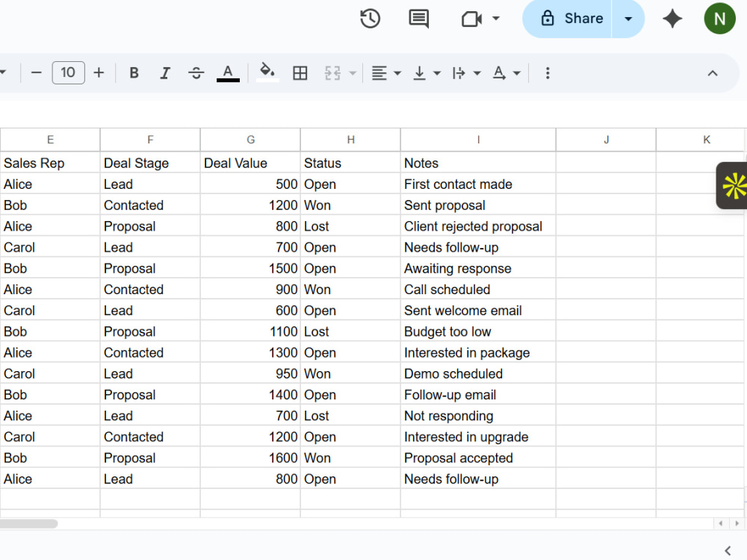Expand merge cells options arrow
747x560 pixels.
click(x=353, y=73)
